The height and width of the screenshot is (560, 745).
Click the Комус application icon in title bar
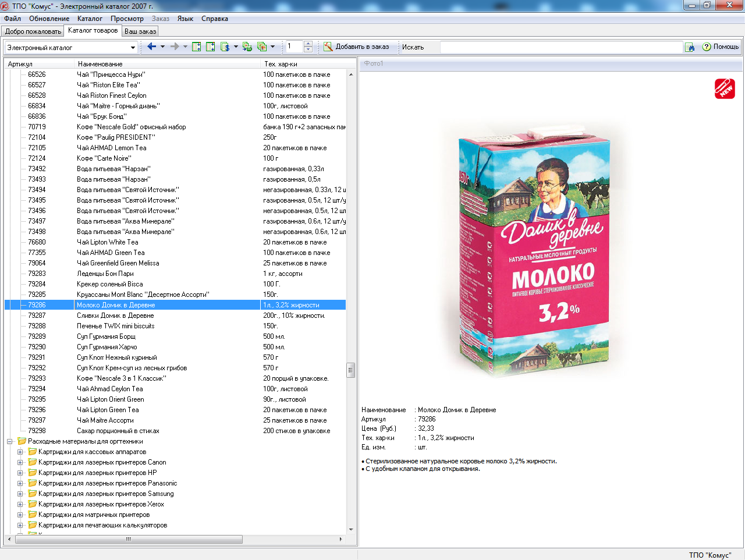[x=6, y=6]
